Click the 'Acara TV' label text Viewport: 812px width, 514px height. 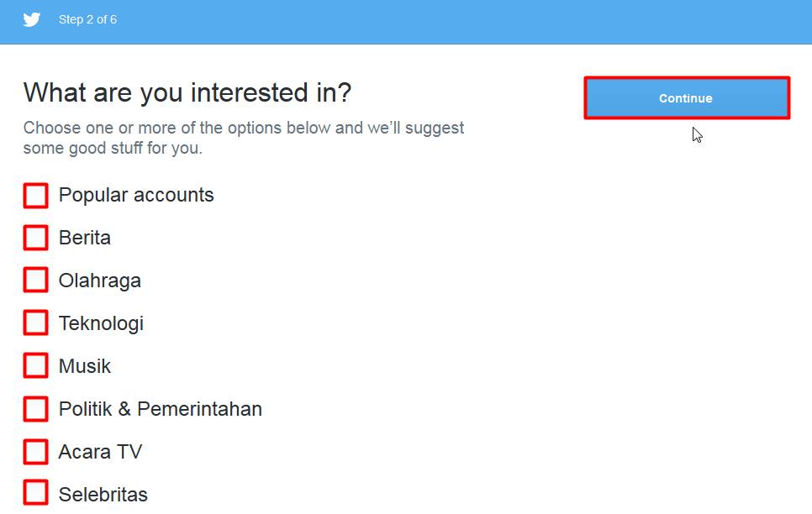[100, 452]
